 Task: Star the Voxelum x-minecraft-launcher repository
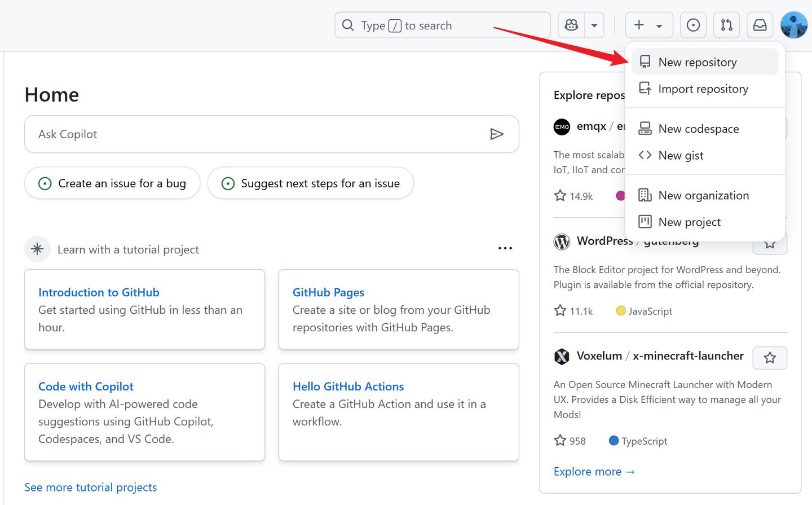tap(770, 358)
